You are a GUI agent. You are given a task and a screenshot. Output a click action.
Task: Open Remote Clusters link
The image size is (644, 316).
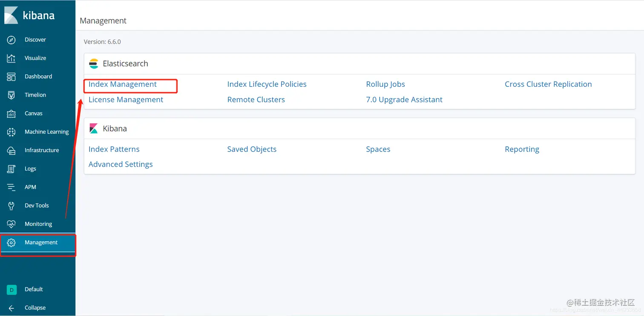click(x=256, y=100)
